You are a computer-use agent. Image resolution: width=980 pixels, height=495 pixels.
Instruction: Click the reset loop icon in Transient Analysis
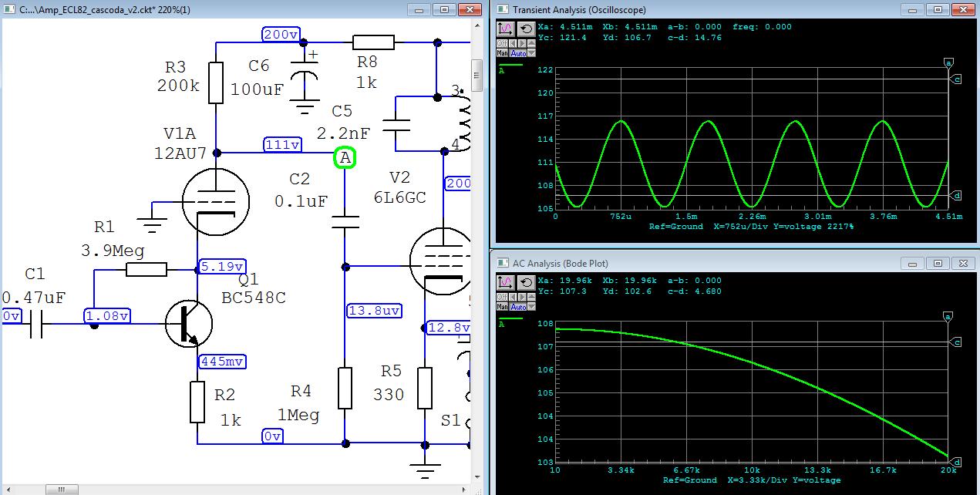527,29
